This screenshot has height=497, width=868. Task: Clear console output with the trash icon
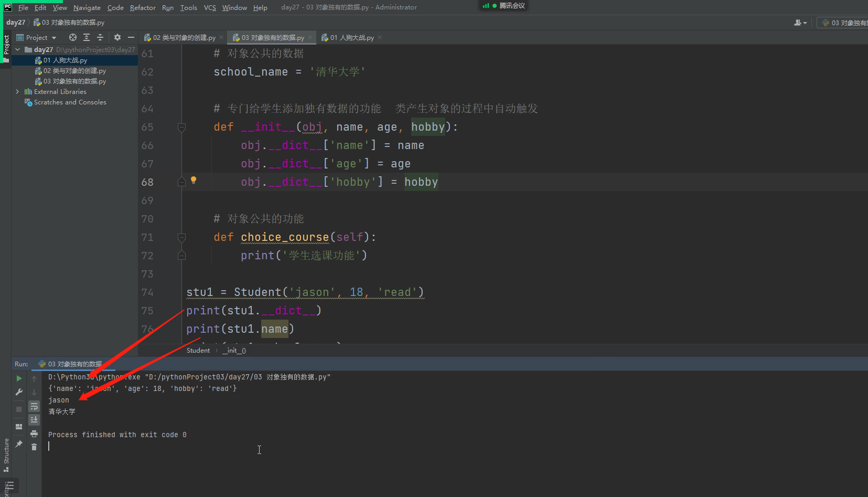pos(34,447)
